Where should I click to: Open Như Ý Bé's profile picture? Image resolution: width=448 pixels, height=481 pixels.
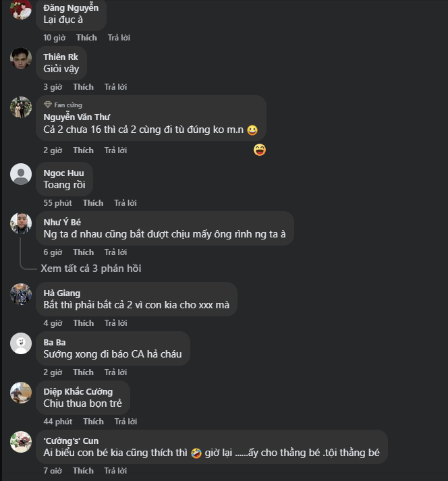point(21,223)
